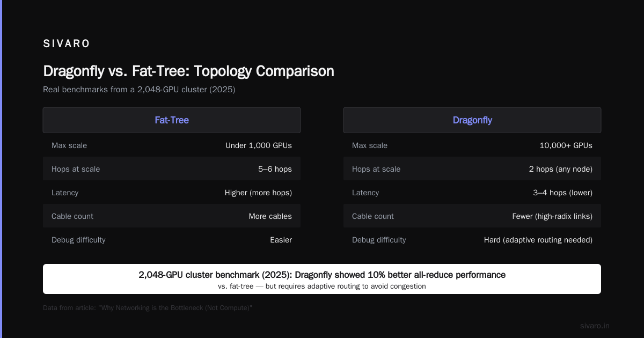Click 'Max scale' label in Dragonfly table
Viewport: 644px width, 338px height.
pos(370,145)
